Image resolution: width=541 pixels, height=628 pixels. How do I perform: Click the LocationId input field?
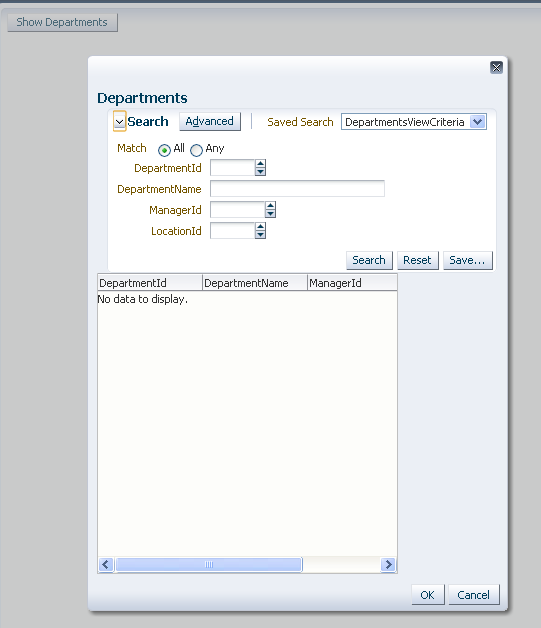(232, 231)
